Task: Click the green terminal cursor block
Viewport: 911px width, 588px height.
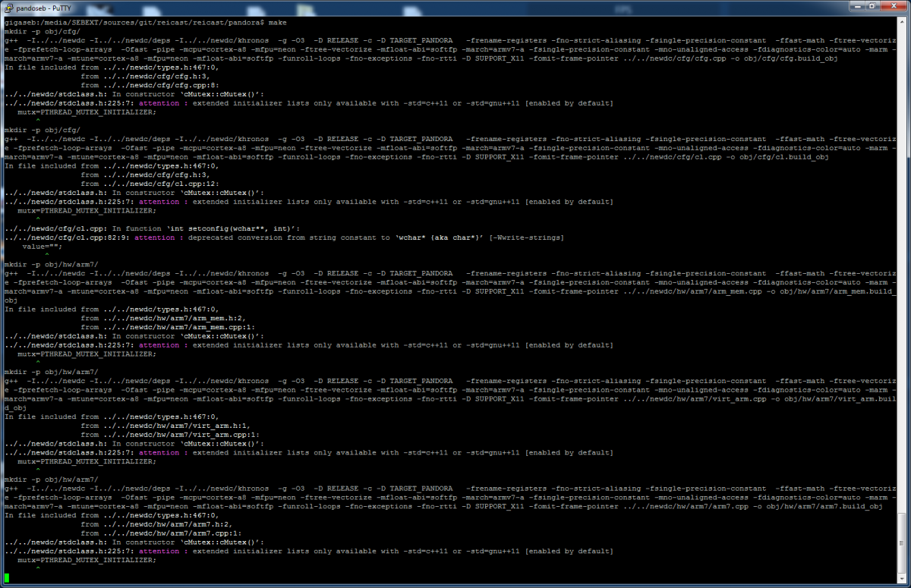Action: [x=7, y=578]
